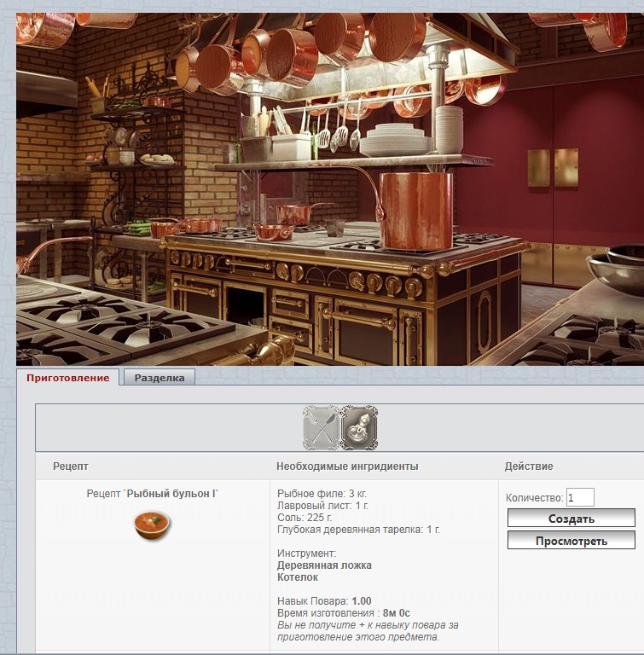
Task: Open the Приготовление tab
Action: click(x=68, y=378)
